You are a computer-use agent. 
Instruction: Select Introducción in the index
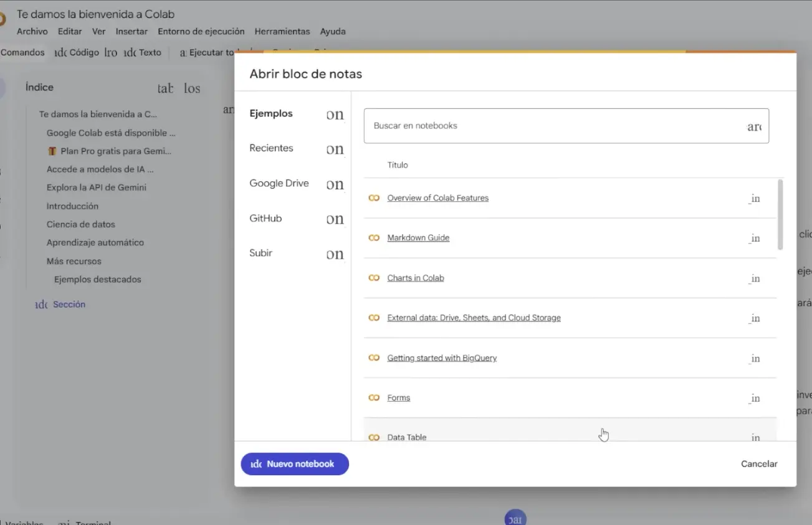point(72,206)
